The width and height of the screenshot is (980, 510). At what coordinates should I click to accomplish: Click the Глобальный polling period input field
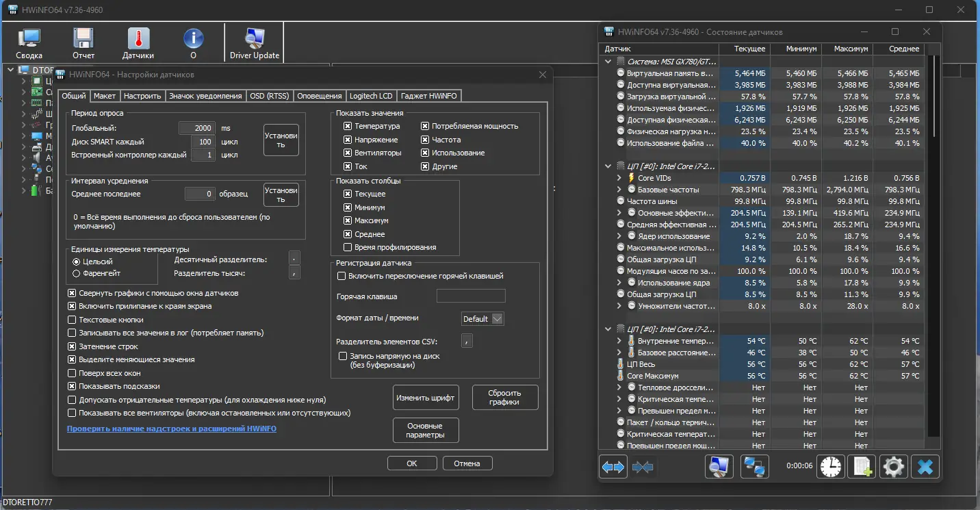click(x=197, y=128)
